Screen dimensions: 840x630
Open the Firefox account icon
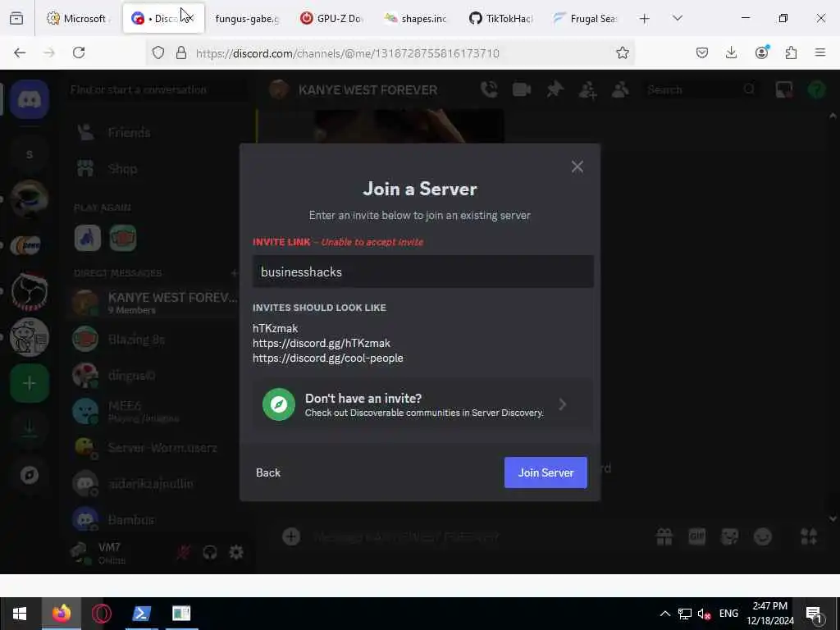(761, 52)
